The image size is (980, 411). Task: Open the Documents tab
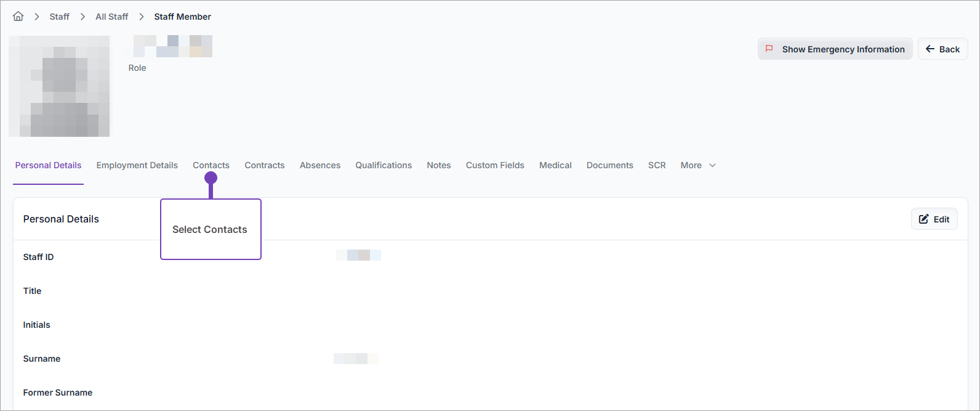pos(609,165)
